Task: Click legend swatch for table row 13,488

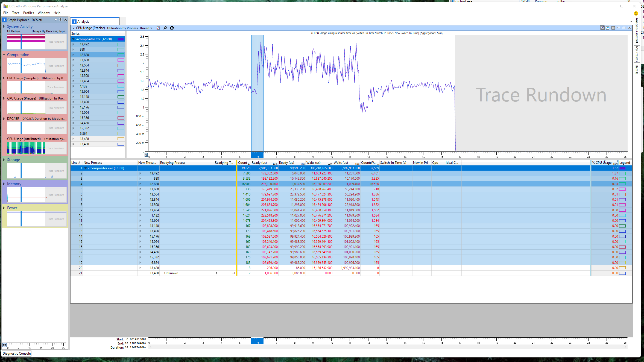Action: 622,268
